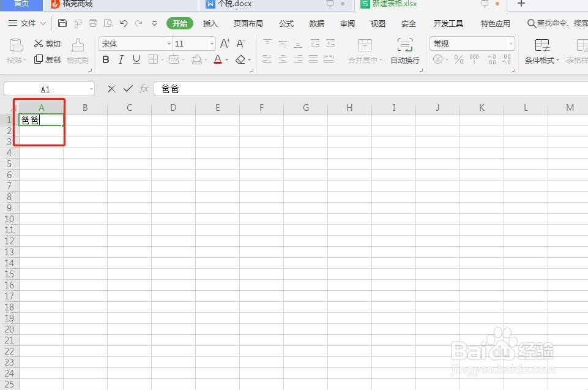This screenshot has width=588, height=390.
Task: Open number format dropdown 常规
Action: [511, 44]
